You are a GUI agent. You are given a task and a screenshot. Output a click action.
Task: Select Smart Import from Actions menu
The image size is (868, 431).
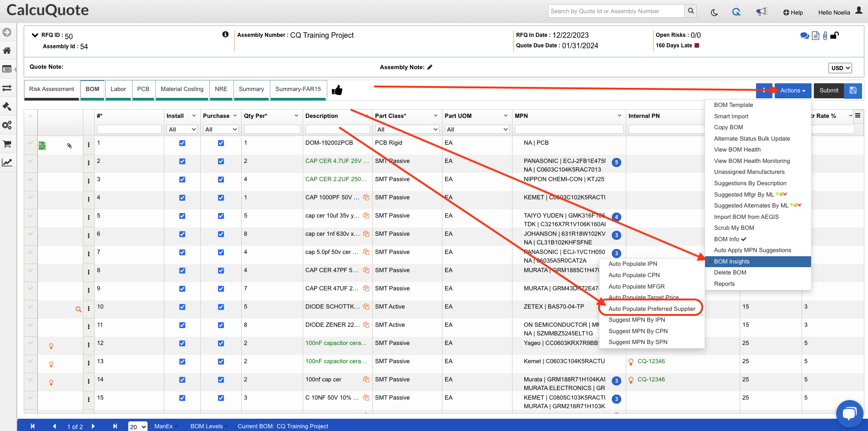(x=731, y=116)
